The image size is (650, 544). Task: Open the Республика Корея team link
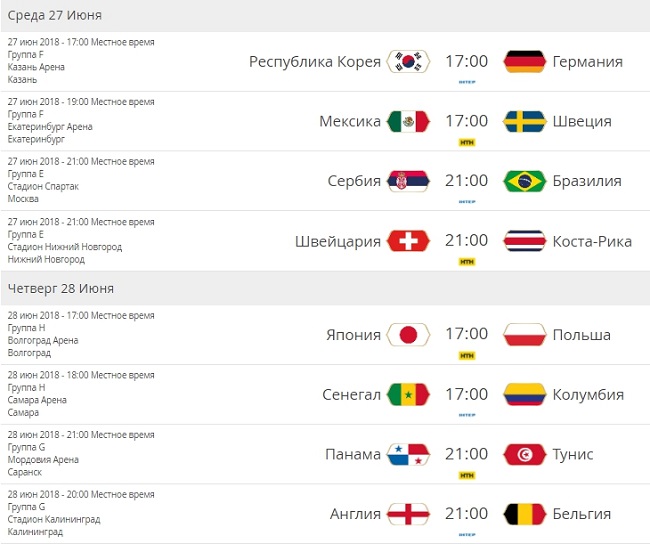click(315, 62)
